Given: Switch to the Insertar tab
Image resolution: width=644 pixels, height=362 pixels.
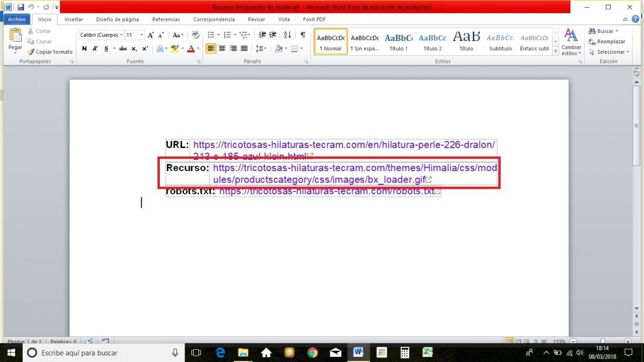Looking at the screenshot, I should 74,19.
